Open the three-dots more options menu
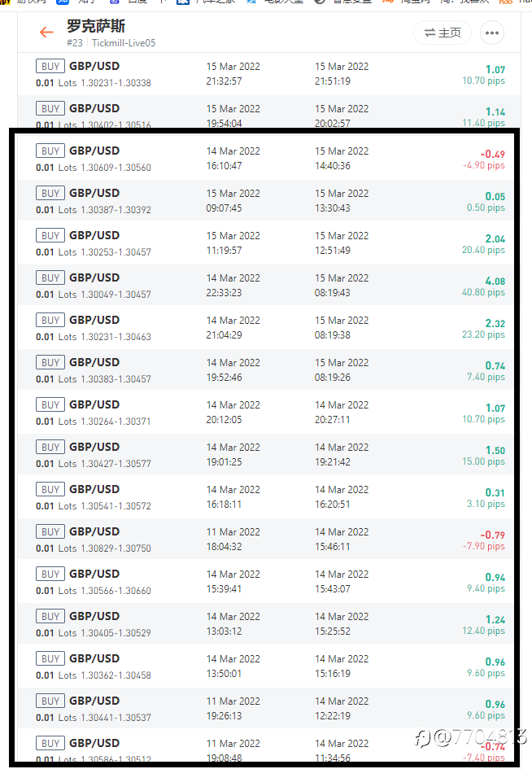Screen dimensions: 532x769 (492, 33)
